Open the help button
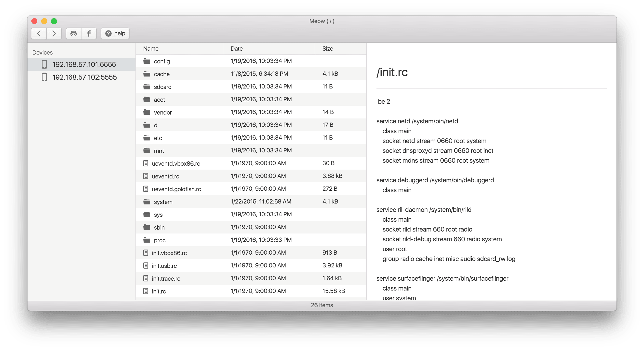 click(115, 33)
